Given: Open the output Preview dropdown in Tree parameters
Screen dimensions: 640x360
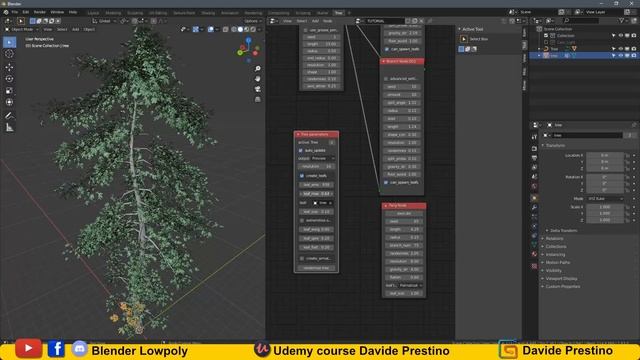Looking at the screenshot, I should pos(323,158).
